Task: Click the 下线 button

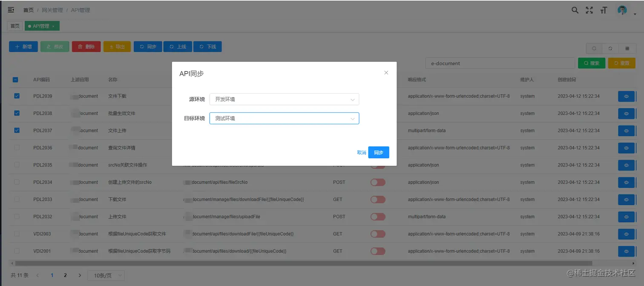Action: [207, 46]
